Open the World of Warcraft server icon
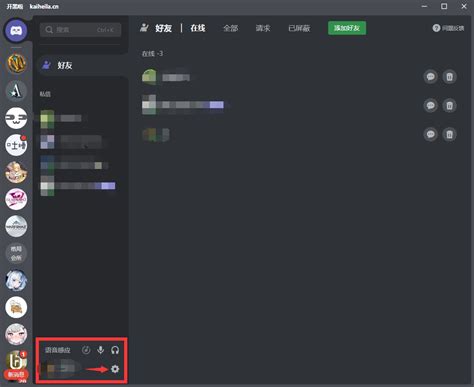The width and height of the screenshot is (474, 387). [x=16, y=63]
